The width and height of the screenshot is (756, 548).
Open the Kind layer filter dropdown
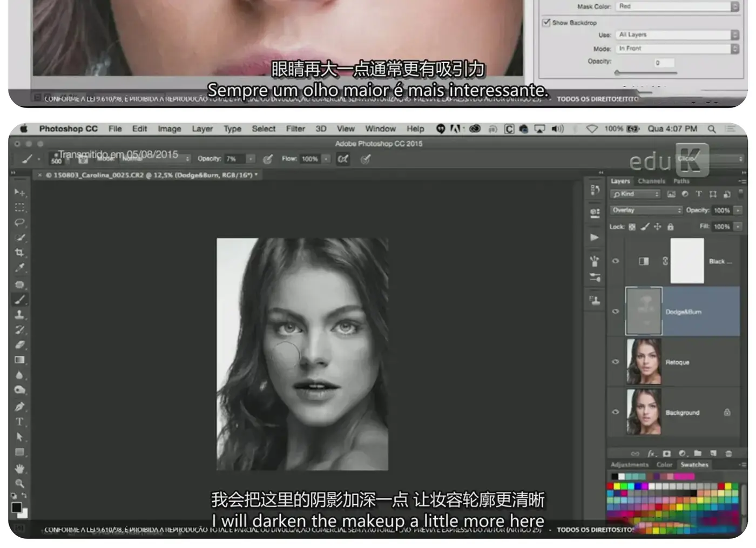(x=636, y=194)
